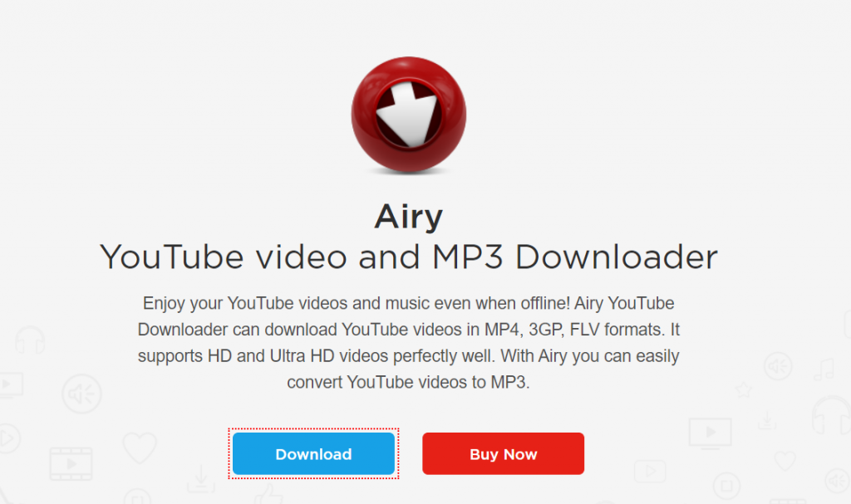This screenshot has height=504, width=851.
Task: Click the red Buy Now button
Action: pyautogui.click(x=503, y=453)
